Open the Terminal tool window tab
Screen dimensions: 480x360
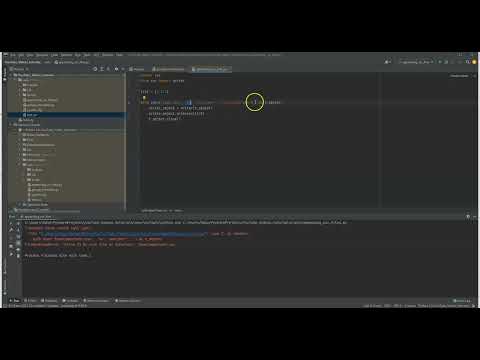70,301
